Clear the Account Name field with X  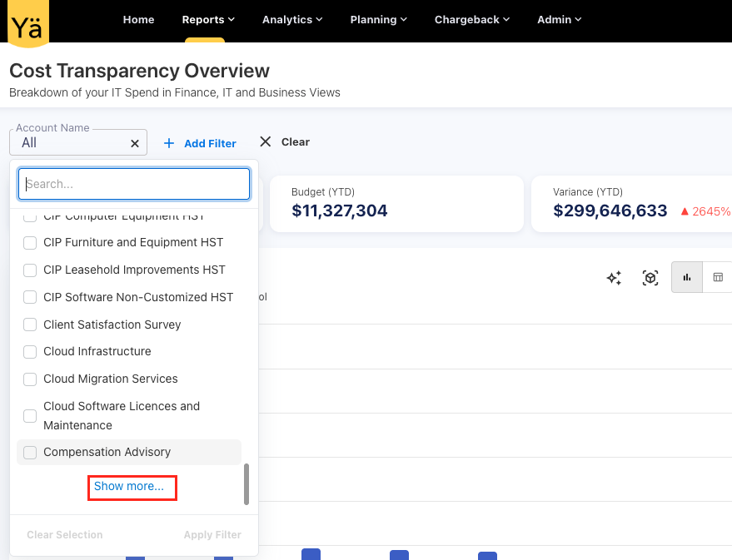point(135,143)
